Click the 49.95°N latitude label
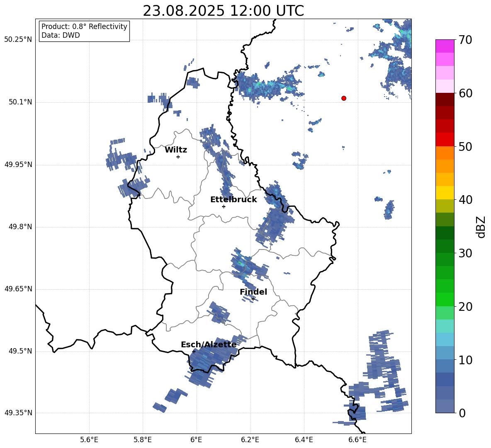This screenshot has width=491, height=448. pos(18,165)
